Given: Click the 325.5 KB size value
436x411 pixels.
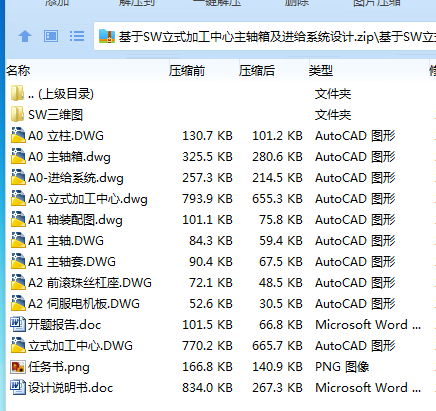Looking at the screenshot, I should coord(207,157).
